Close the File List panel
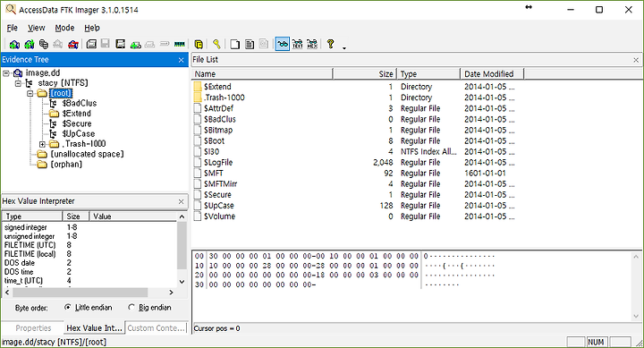 click(636, 60)
